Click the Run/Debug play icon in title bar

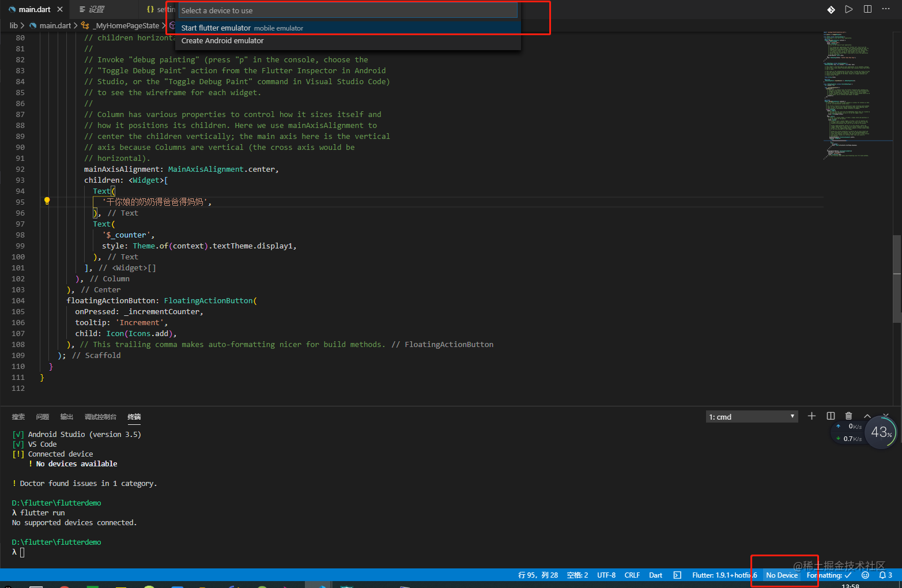coord(849,9)
